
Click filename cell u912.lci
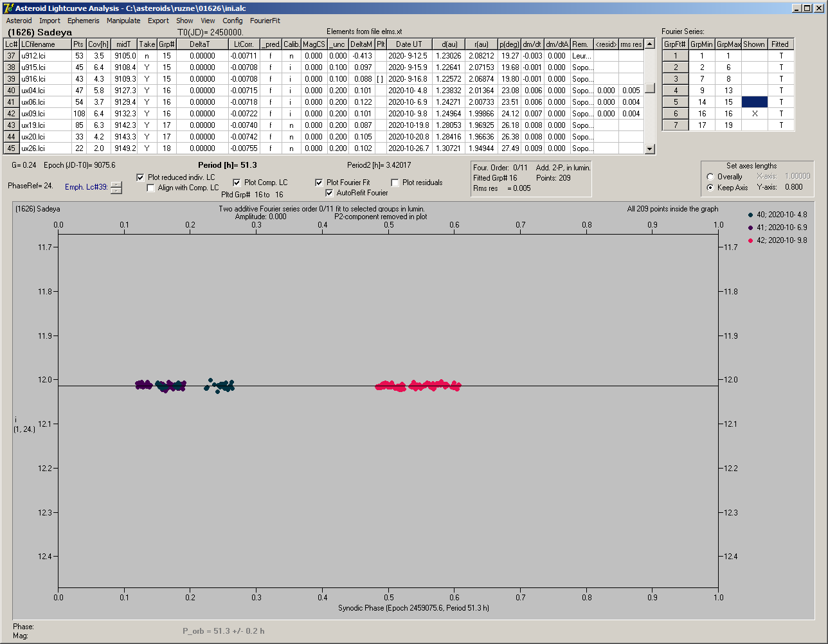[45, 56]
